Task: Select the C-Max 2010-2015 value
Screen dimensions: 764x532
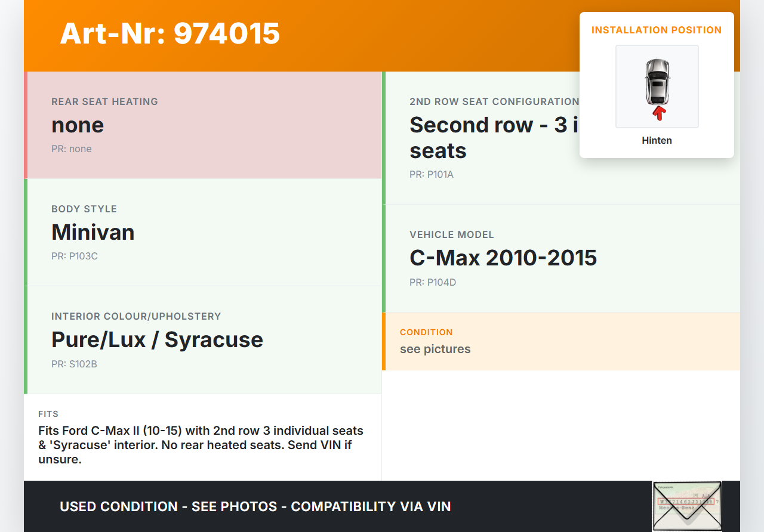Action: pos(503,258)
